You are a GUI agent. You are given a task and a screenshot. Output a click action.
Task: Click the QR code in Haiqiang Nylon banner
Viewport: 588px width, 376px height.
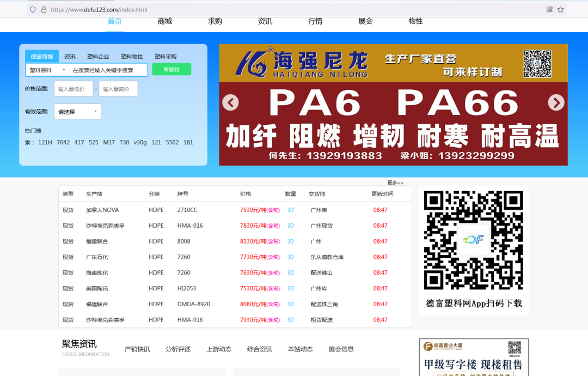tap(537, 63)
